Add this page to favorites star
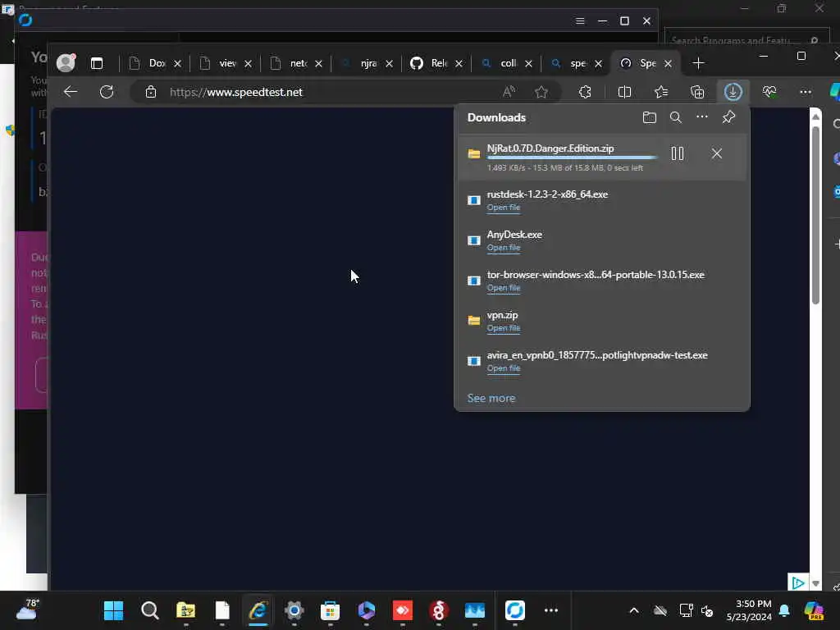This screenshot has width=840, height=630. [541, 92]
